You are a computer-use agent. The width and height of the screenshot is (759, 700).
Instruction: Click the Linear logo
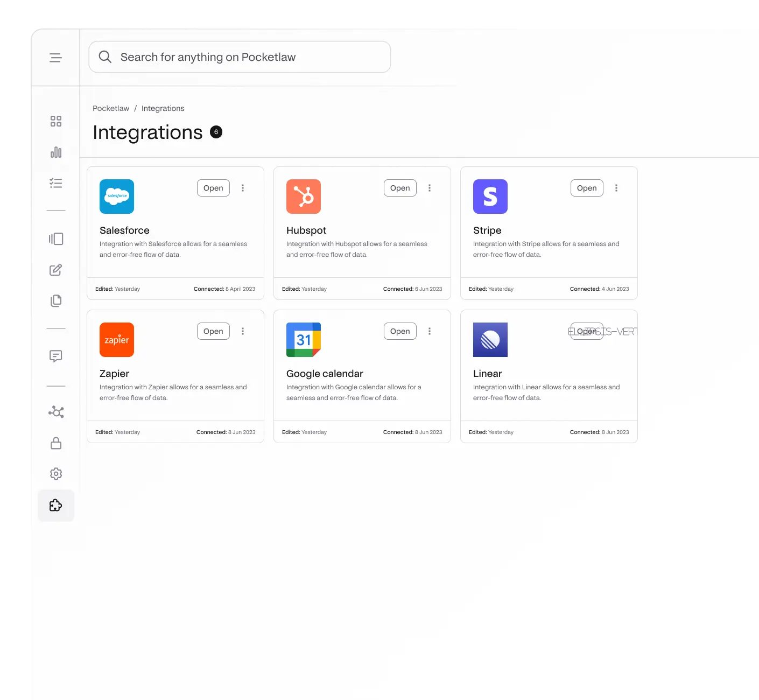tap(490, 340)
